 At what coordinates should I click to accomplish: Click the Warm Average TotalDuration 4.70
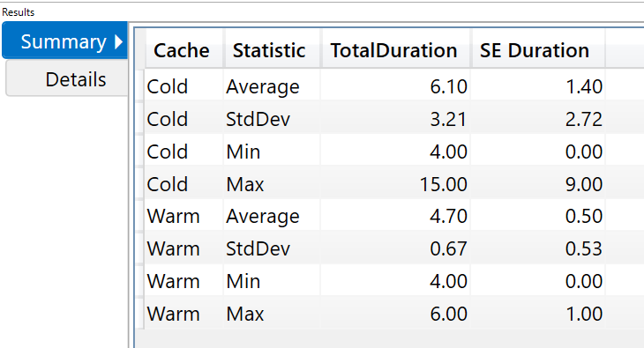pyautogui.click(x=448, y=216)
